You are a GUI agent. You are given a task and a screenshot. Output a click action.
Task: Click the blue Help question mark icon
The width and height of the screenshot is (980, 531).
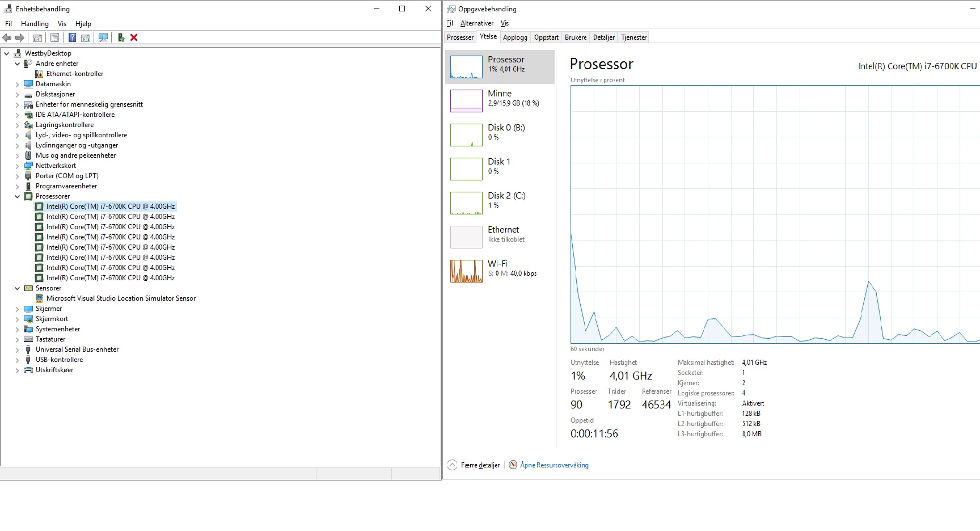[72, 37]
